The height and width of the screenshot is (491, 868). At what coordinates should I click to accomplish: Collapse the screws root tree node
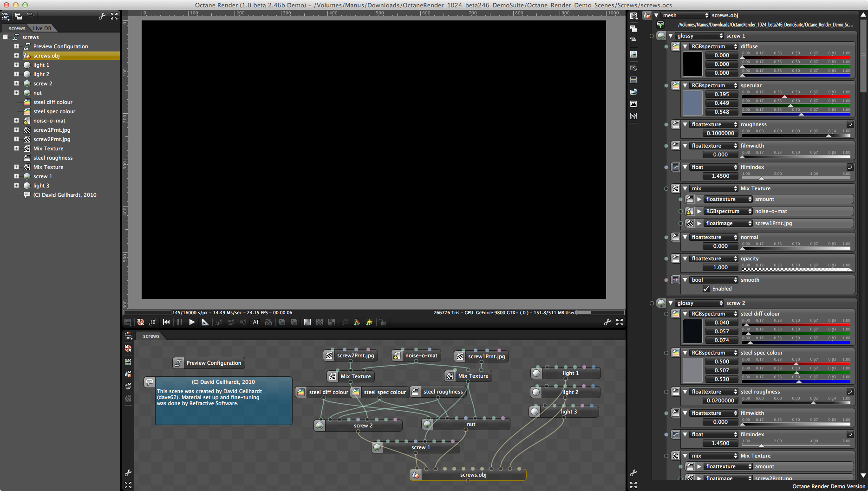(5, 37)
